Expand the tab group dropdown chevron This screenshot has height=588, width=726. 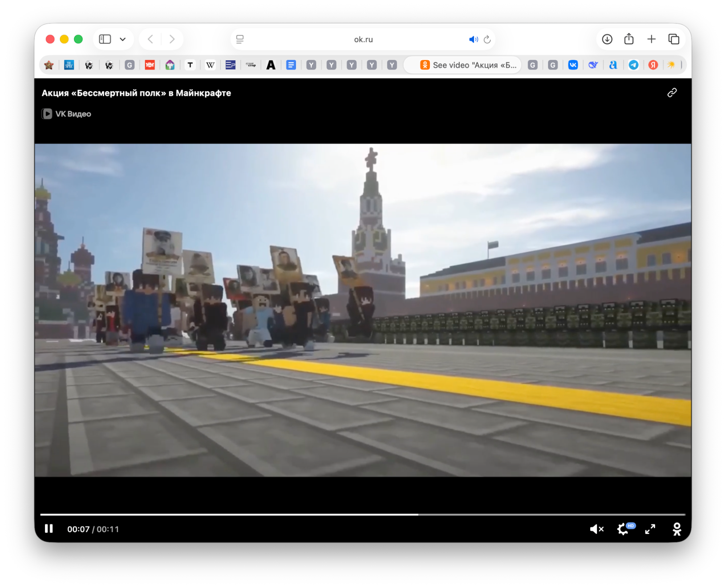click(123, 39)
